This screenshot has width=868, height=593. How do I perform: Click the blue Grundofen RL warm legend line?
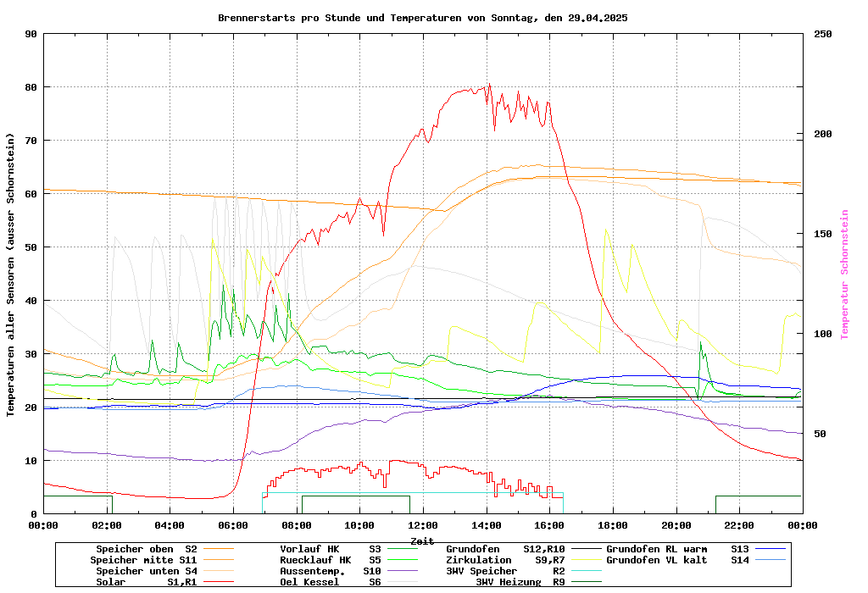[x=771, y=549]
